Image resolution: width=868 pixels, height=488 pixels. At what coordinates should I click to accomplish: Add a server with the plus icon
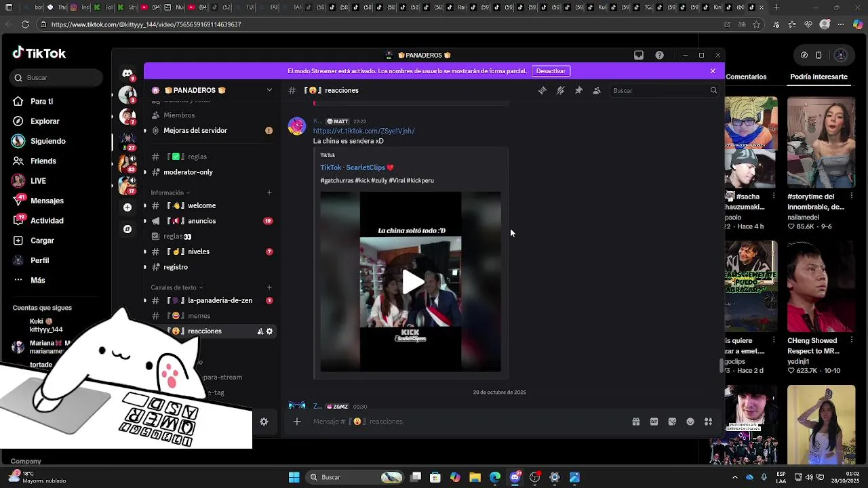coord(127,207)
